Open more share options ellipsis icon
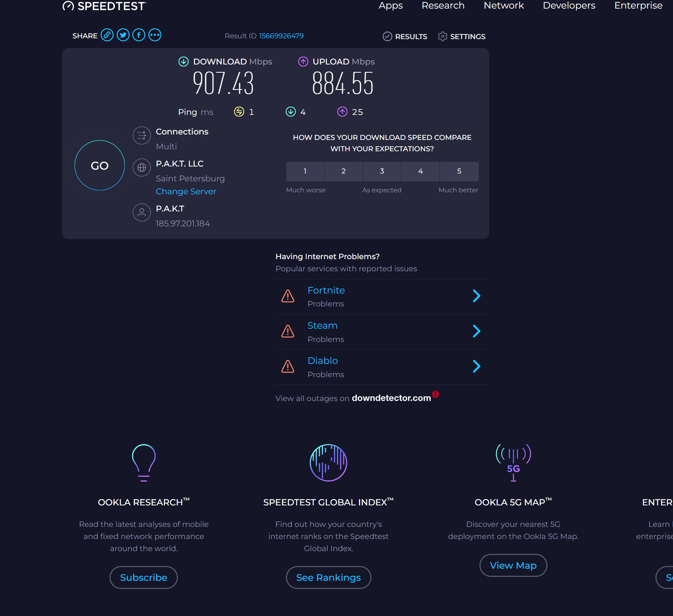 [x=155, y=35]
